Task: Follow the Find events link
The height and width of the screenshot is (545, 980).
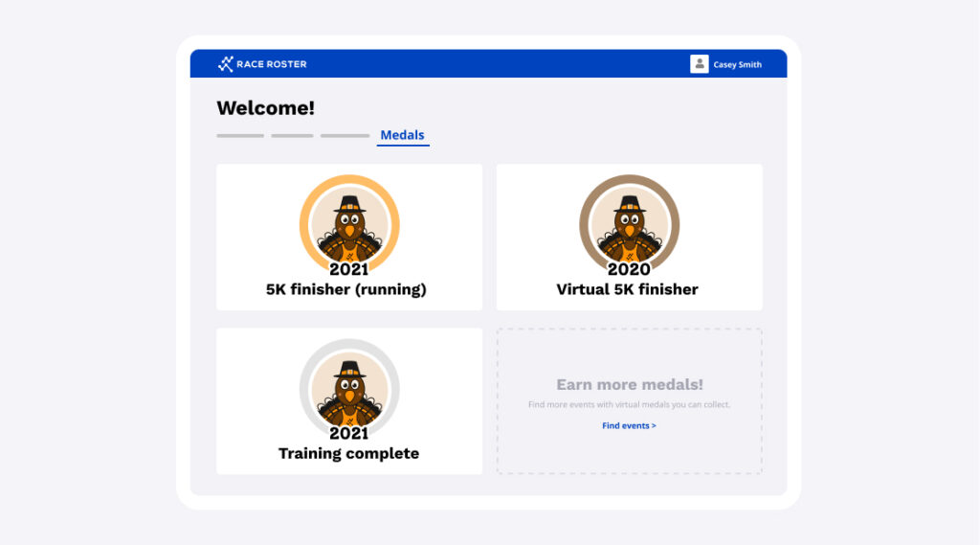Action: [629, 425]
